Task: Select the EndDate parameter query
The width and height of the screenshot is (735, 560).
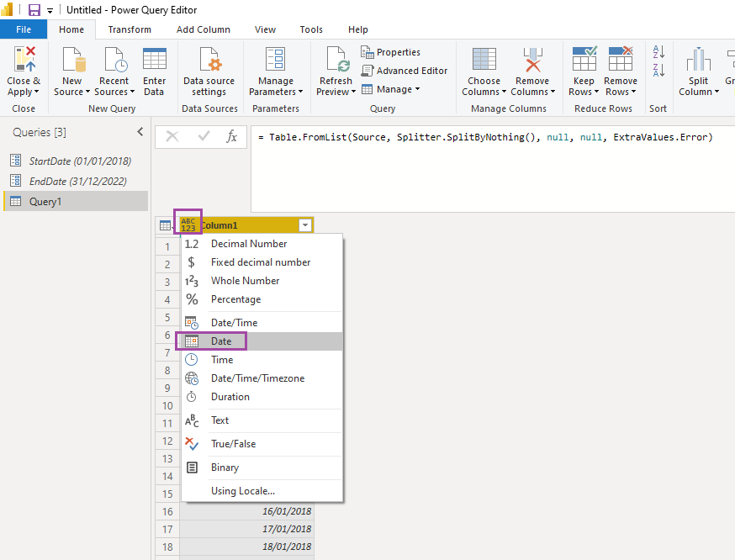Action: (76, 182)
